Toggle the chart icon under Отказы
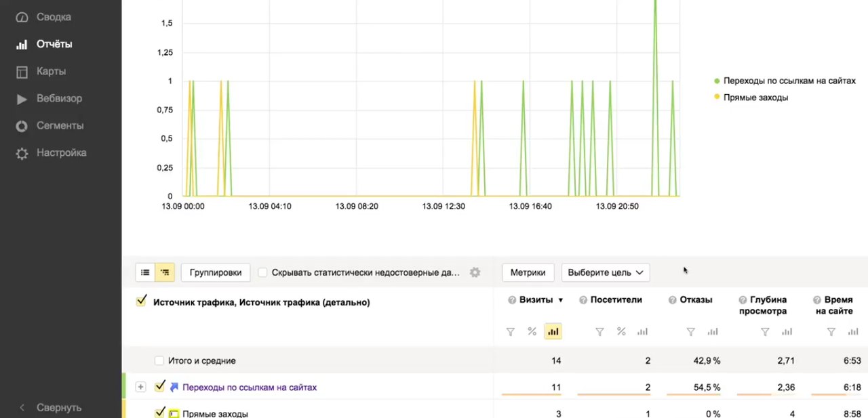This screenshot has height=418, width=868. coord(713,331)
